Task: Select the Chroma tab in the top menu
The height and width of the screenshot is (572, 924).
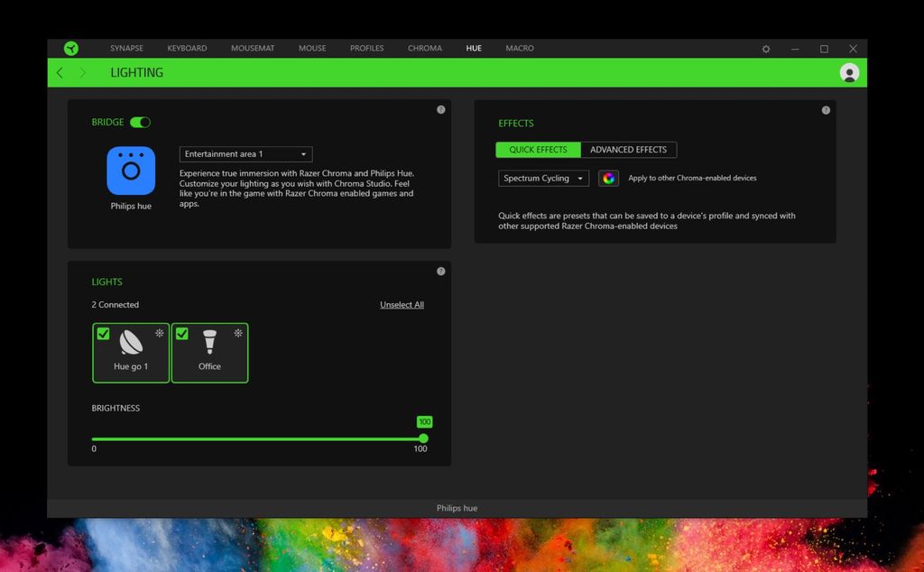Action: click(424, 48)
